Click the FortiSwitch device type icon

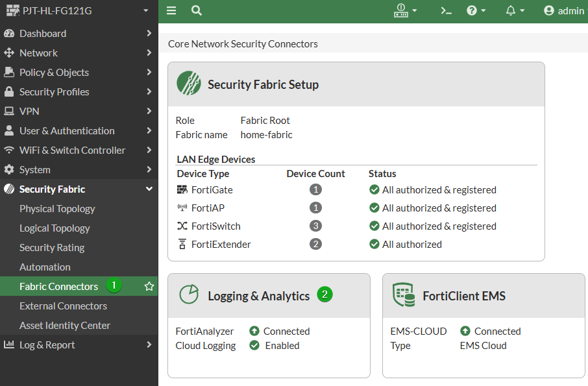click(182, 226)
